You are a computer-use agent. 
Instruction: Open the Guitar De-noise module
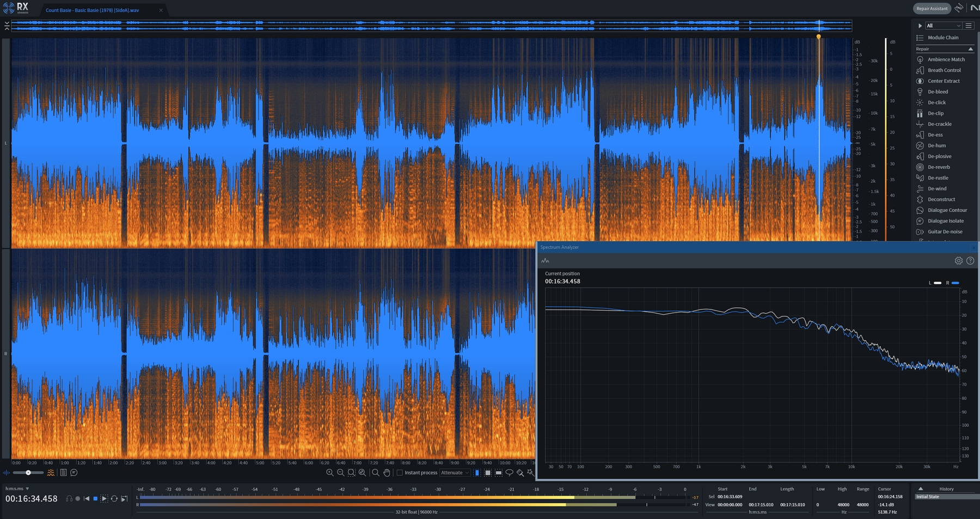[x=945, y=231]
